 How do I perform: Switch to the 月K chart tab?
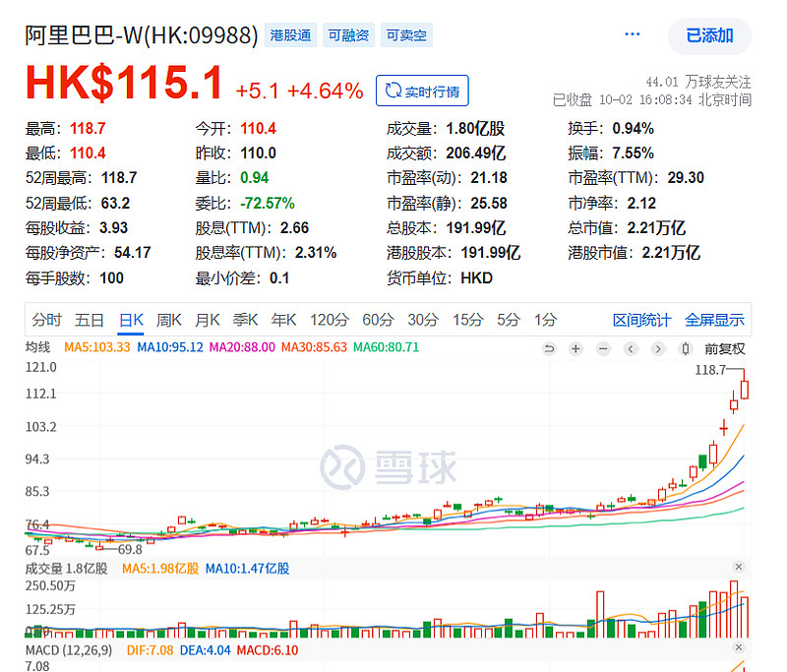click(x=208, y=320)
